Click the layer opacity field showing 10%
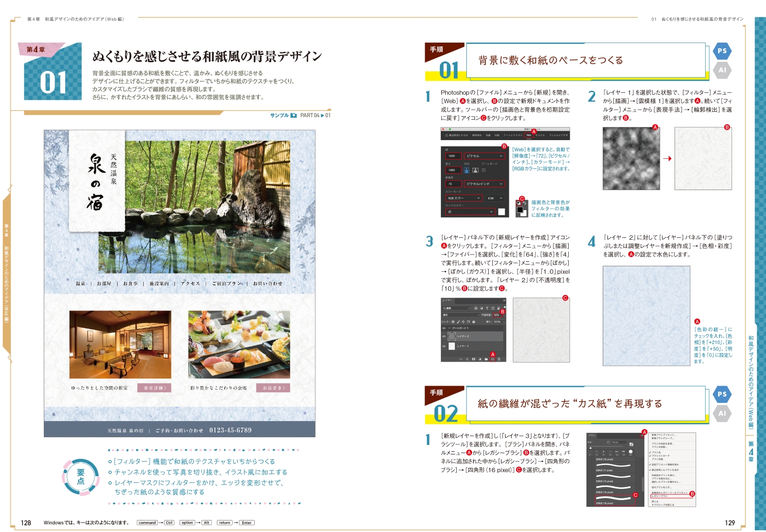 tap(497, 315)
